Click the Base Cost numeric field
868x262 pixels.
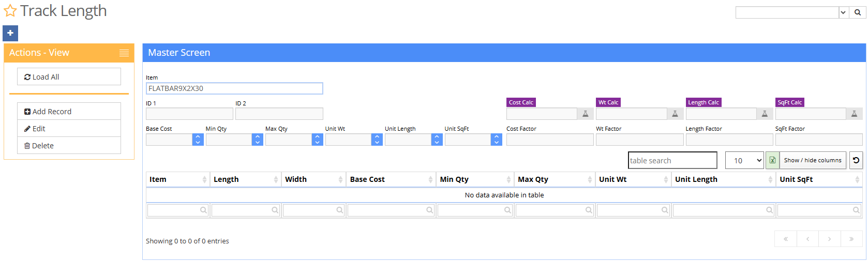coord(169,140)
